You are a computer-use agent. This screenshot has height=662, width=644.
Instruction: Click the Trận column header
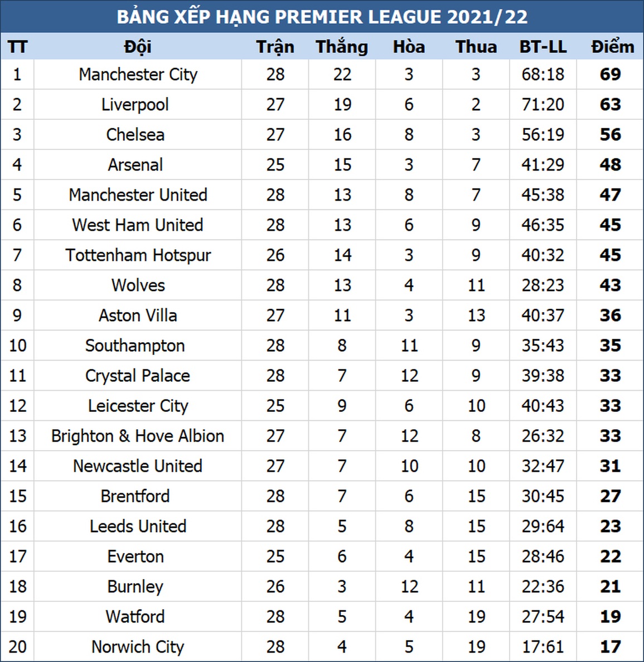click(x=275, y=47)
